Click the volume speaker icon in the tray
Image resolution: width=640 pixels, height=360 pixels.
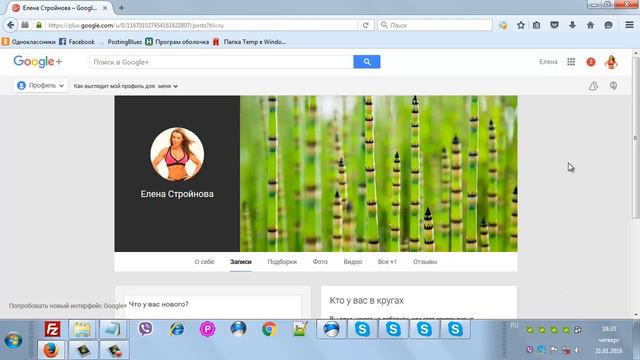pyautogui.click(x=578, y=350)
